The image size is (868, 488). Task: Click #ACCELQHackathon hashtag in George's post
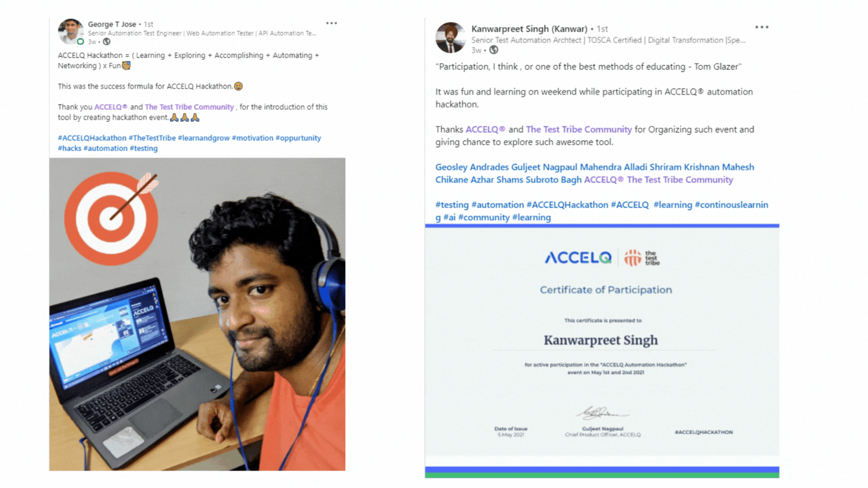(92, 138)
